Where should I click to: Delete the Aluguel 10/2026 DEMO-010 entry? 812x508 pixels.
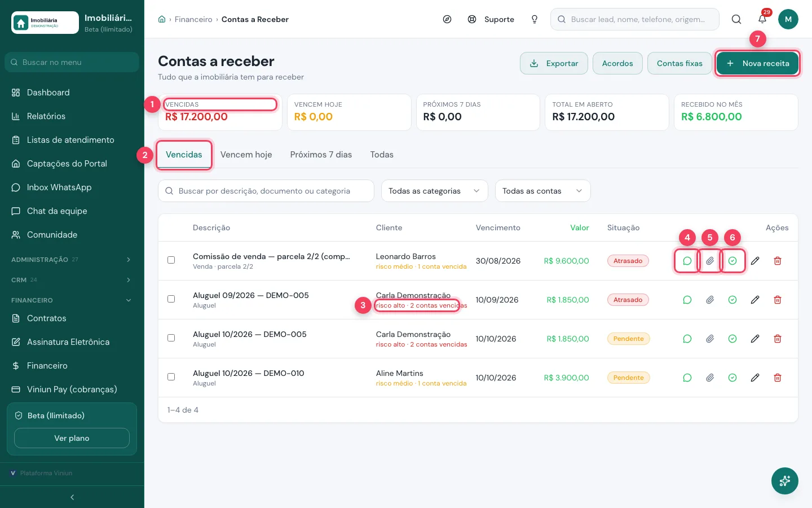pos(778,378)
